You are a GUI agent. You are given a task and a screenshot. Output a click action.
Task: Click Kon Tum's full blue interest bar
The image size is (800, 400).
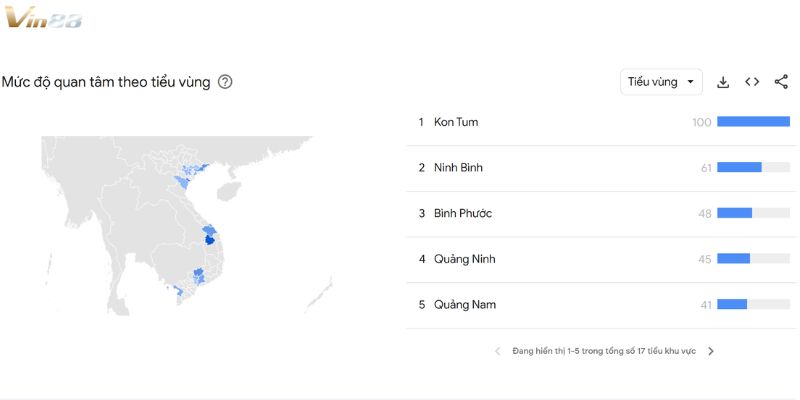point(753,122)
